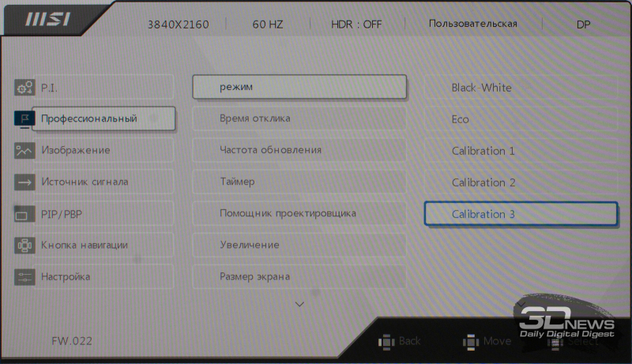Click the Настройка sliders icon
Screen dimensions: 632x364
pos(24,277)
